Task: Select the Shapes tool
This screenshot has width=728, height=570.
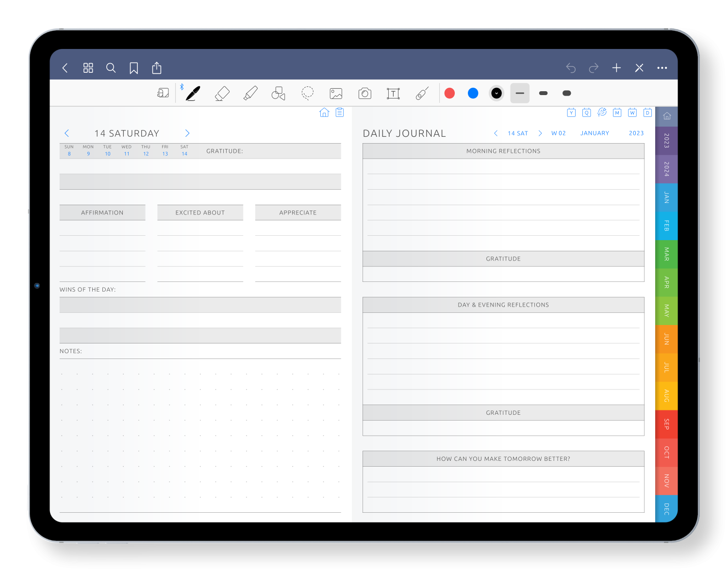Action: [x=279, y=93]
